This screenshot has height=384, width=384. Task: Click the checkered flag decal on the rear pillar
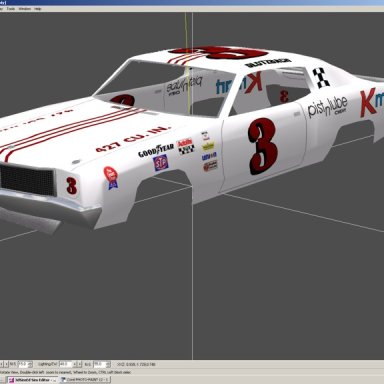tap(321, 78)
